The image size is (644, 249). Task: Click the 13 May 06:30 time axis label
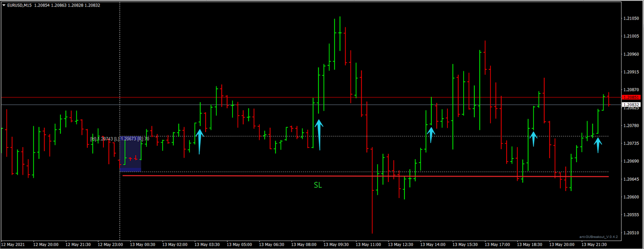[272, 245]
